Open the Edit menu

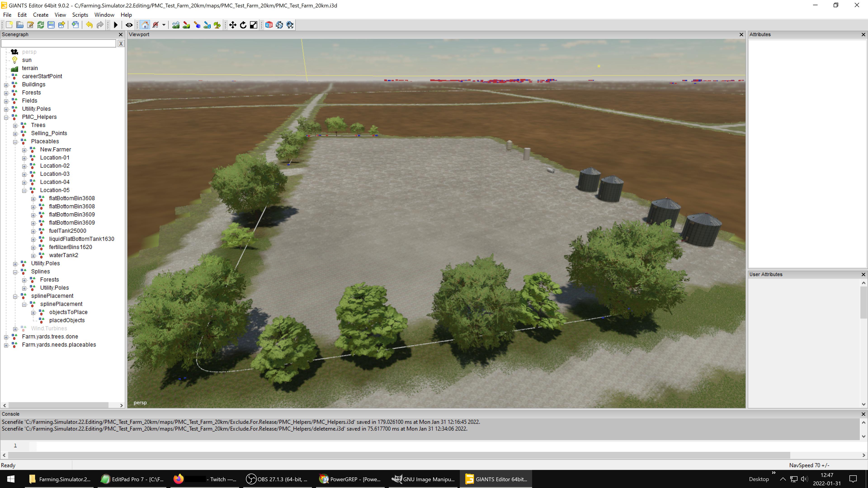[22, 15]
